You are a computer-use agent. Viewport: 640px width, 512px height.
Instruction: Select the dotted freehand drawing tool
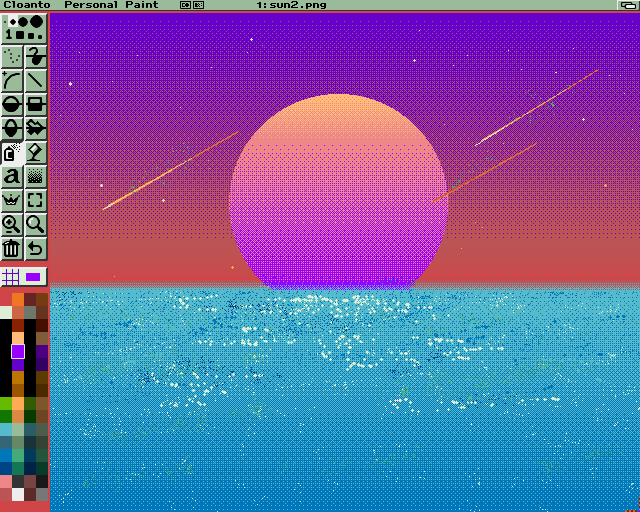pyautogui.click(x=12, y=57)
